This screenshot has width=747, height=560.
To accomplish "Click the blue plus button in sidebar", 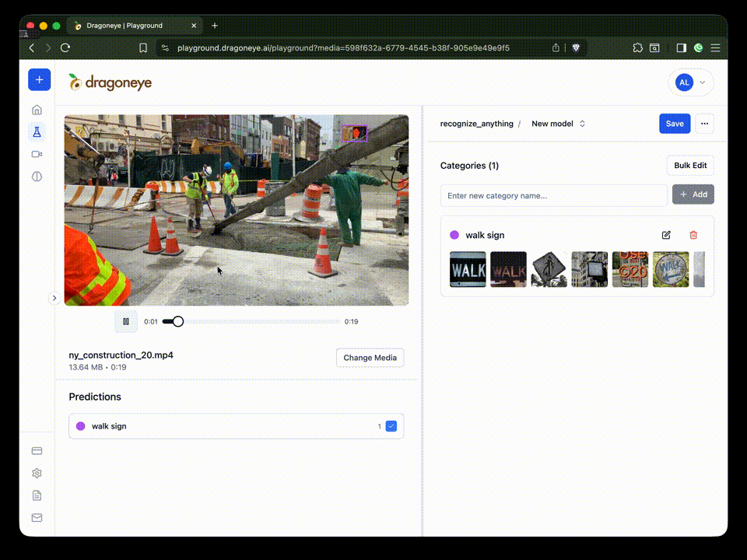I will 39,79.
